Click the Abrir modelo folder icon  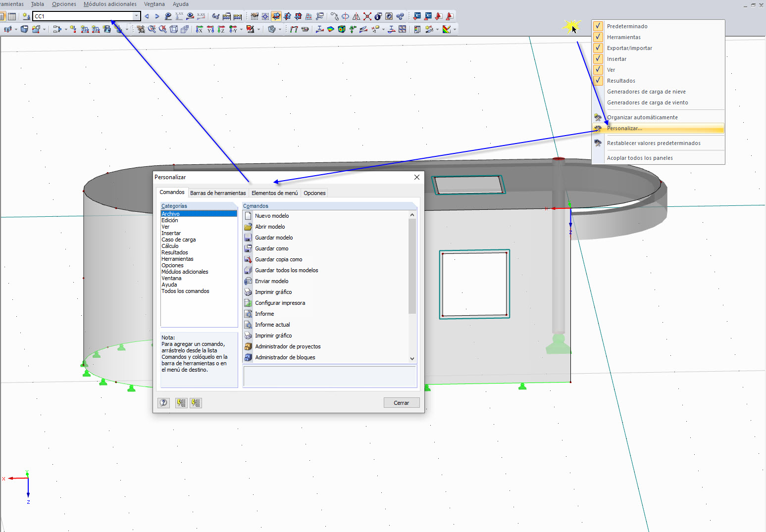248,227
